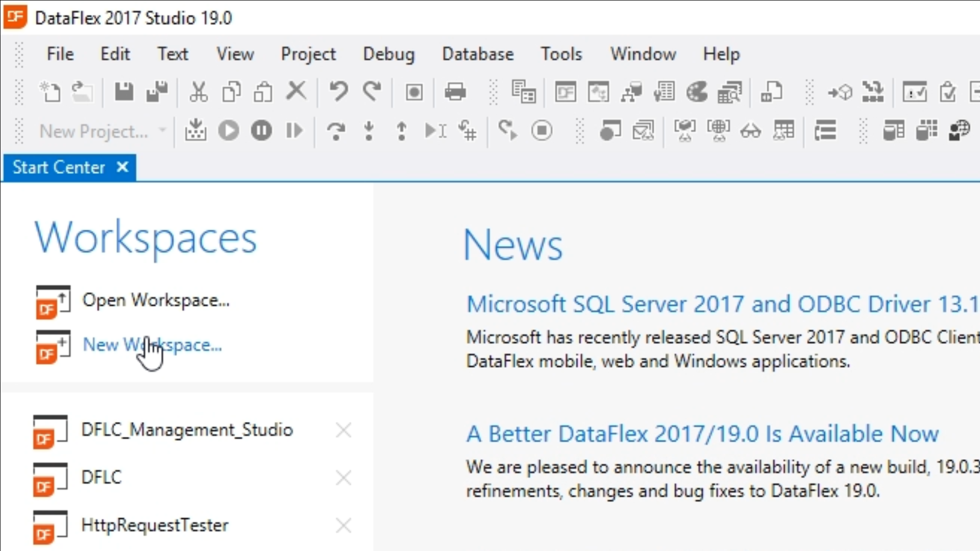Viewport: 980px width, 551px height.
Task: Click the color palette icon
Action: pyautogui.click(x=697, y=92)
